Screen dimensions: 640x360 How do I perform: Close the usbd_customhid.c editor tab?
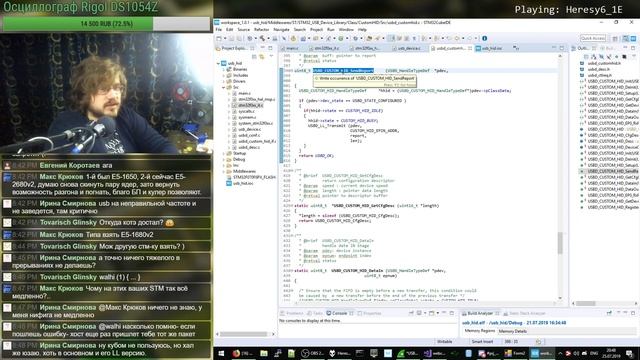[470, 48]
